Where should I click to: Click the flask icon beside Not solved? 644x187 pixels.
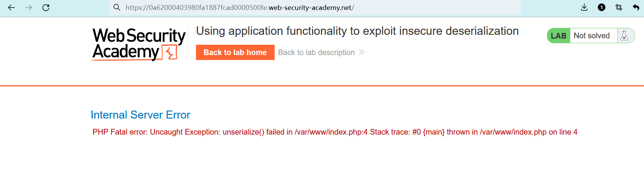(x=624, y=36)
